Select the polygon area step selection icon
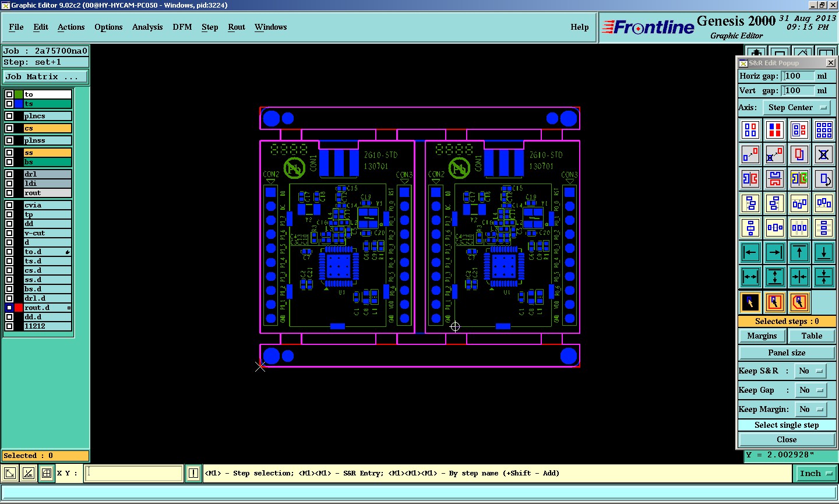 pos(799,302)
